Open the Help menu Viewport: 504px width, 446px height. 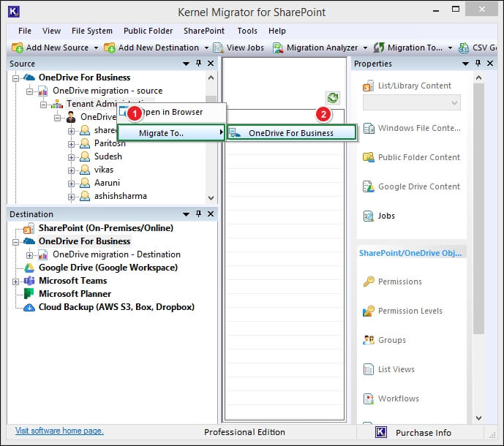(x=277, y=31)
